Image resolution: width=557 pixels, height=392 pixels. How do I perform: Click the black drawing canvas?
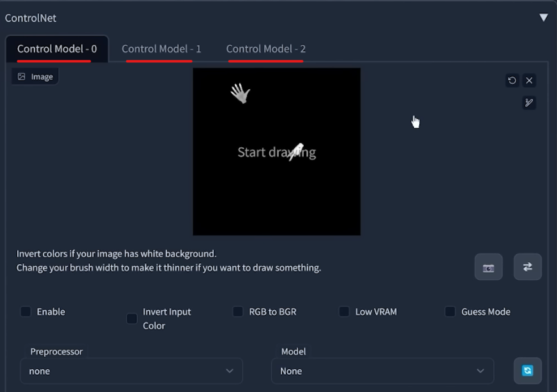click(x=277, y=152)
